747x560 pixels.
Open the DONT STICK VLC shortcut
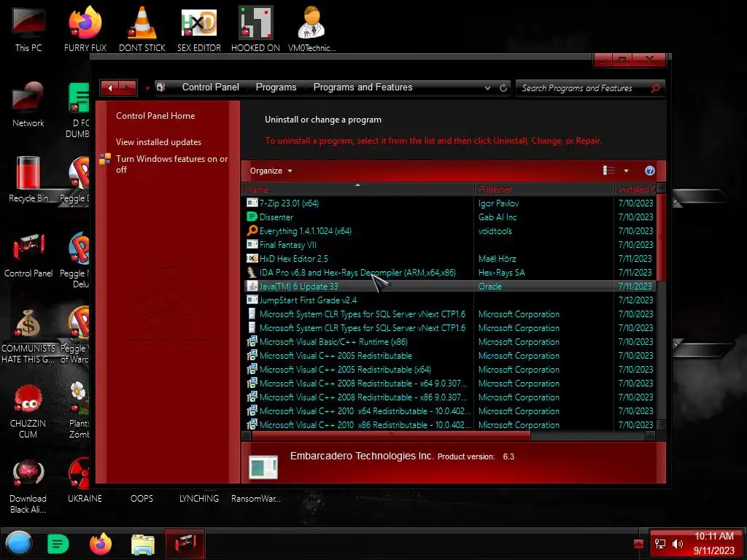tap(142, 28)
